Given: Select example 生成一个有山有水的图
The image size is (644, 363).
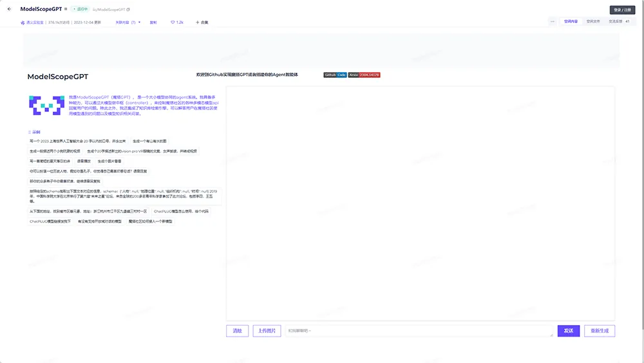Looking at the screenshot, I should (149, 141).
